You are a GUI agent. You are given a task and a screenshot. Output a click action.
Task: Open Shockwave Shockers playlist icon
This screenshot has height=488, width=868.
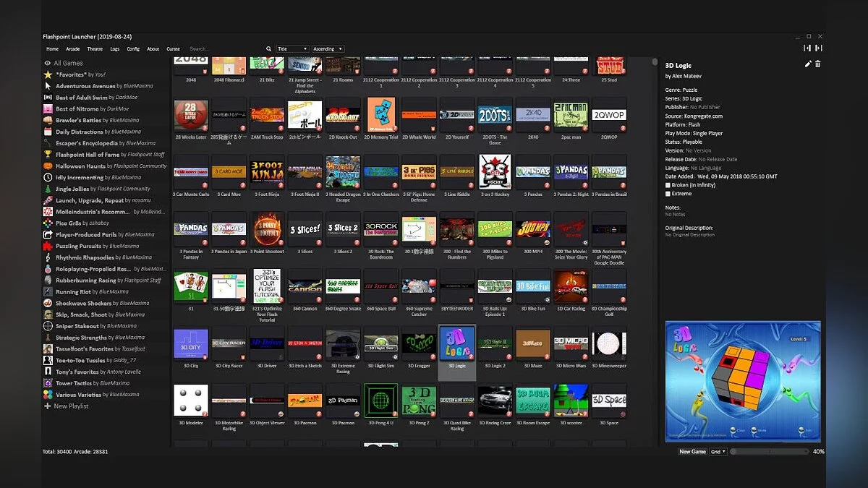point(48,303)
